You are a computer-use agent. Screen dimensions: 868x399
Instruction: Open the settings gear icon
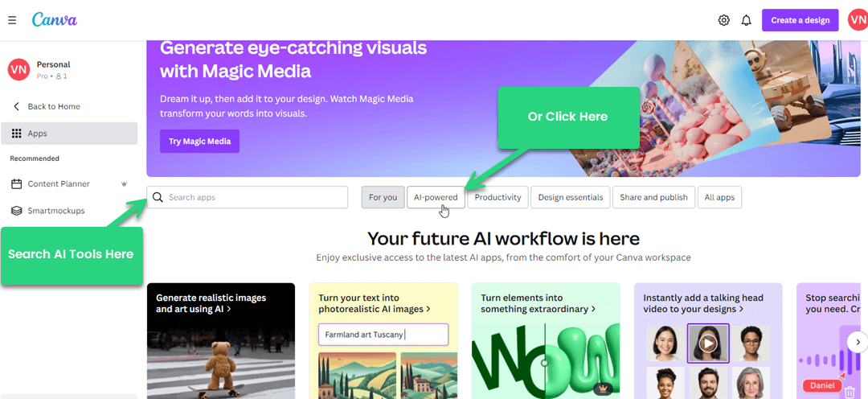[723, 20]
